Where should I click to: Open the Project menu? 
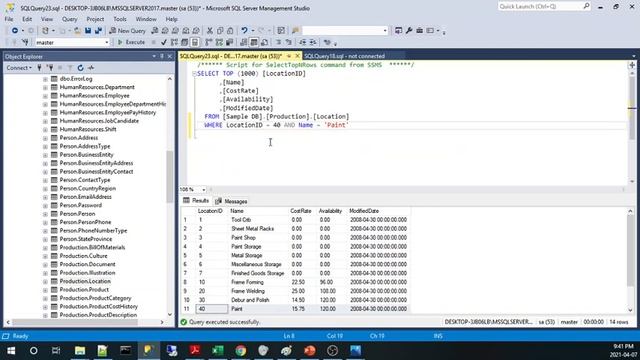95,19
